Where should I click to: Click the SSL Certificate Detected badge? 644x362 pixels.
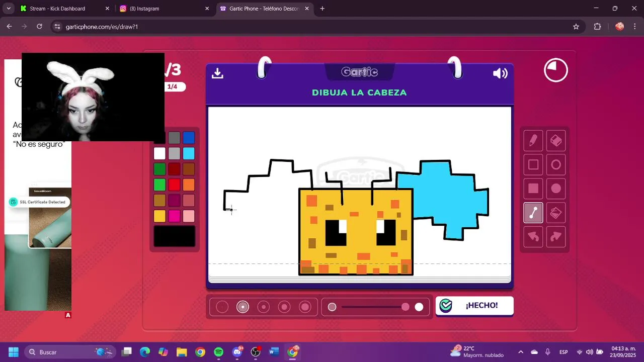[x=39, y=202]
